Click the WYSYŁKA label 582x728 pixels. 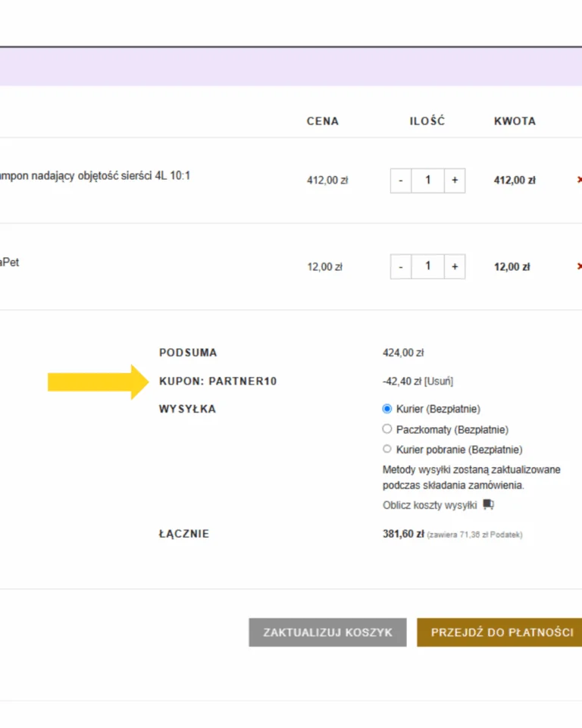click(x=187, y=409)
